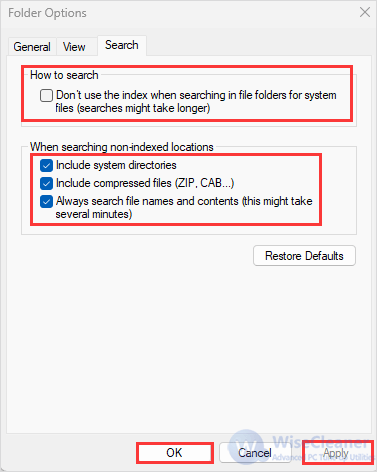Uncheck the Include compressed files box

click(46, 183)
